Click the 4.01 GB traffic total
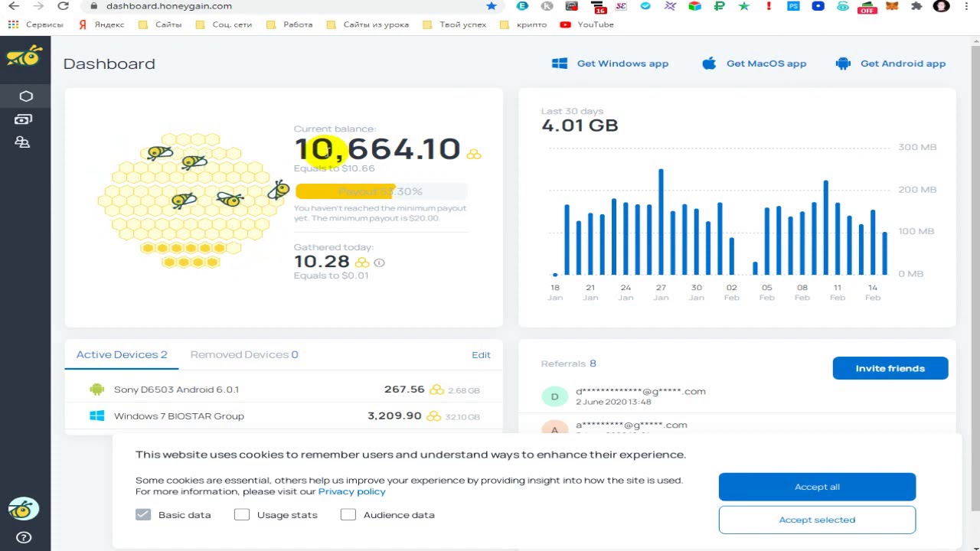This screenshot has height=551, width=980. coord(580,126)
